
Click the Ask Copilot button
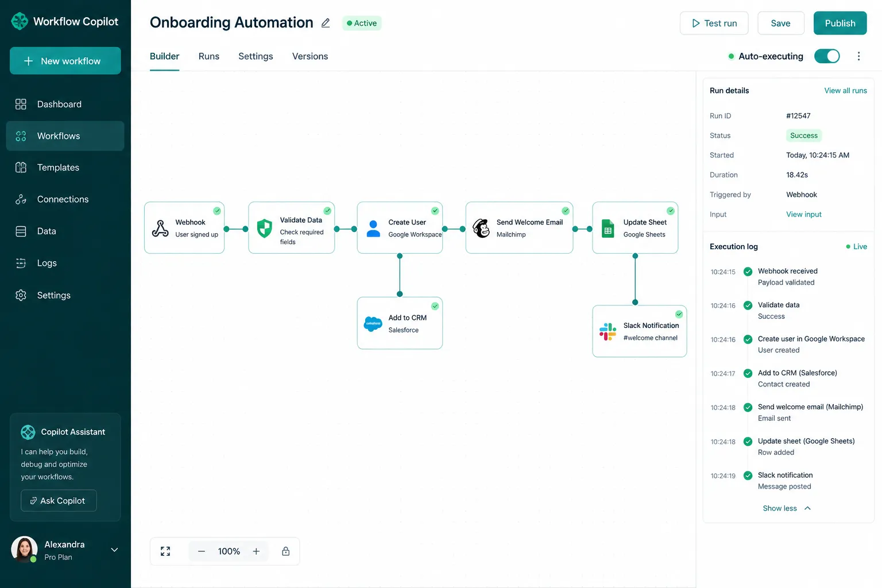click(59, 501)
